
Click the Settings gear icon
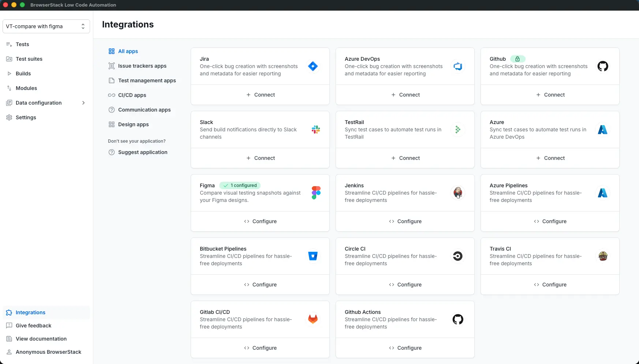pos(9,117)
